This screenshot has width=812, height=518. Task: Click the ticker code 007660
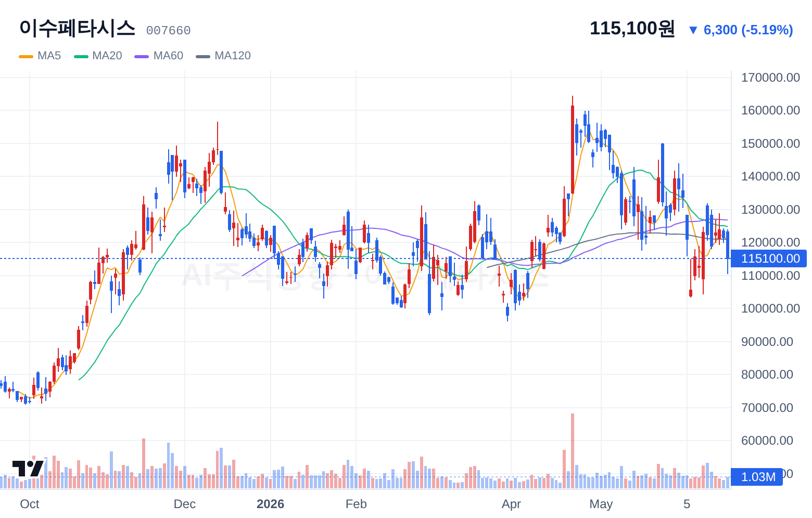click(x=168, y=31)
